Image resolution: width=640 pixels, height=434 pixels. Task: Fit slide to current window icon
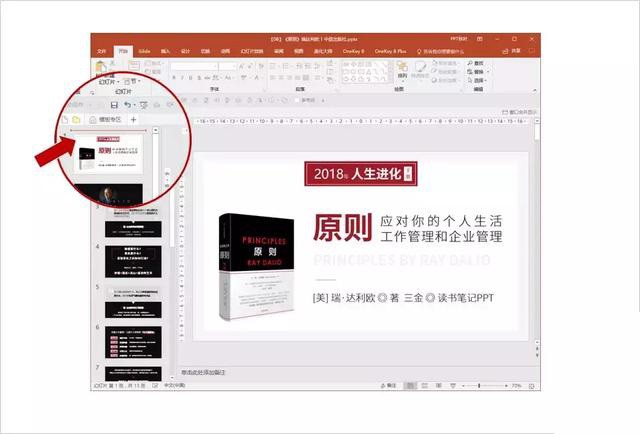[531, 385]
